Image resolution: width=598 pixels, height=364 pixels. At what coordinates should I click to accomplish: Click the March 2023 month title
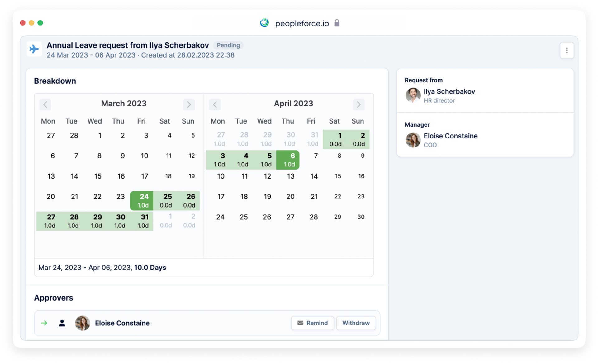124,104
